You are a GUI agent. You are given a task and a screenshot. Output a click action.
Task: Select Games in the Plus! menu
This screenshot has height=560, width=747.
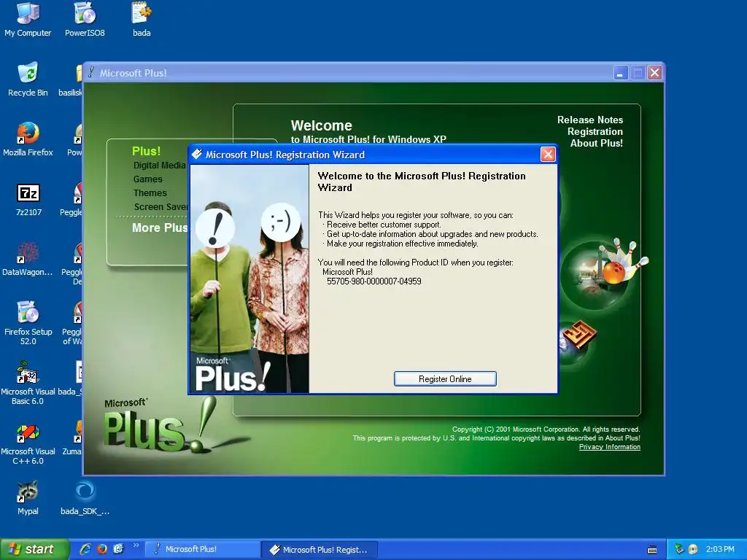tap(147, 179)
